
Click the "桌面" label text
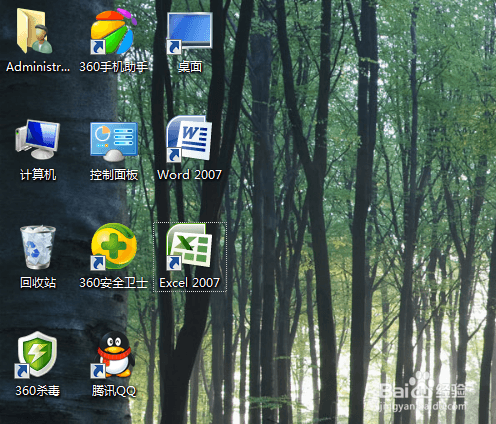point(190,67)
